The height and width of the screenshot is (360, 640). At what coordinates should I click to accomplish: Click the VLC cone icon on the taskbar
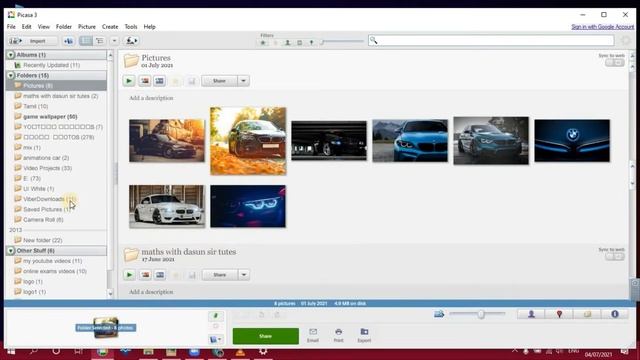(x=240, y=351)
